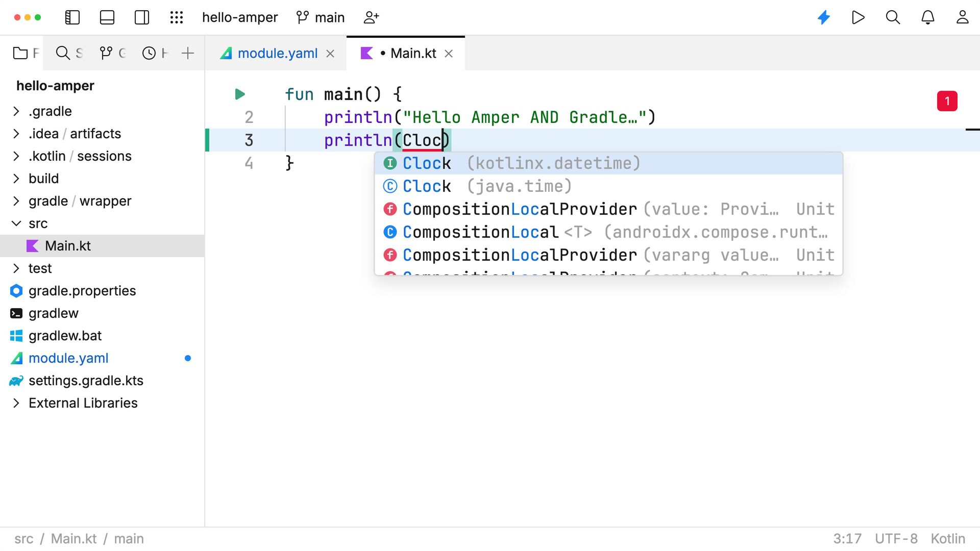Expand the build folder
The image size is (980, 551).
16,179
